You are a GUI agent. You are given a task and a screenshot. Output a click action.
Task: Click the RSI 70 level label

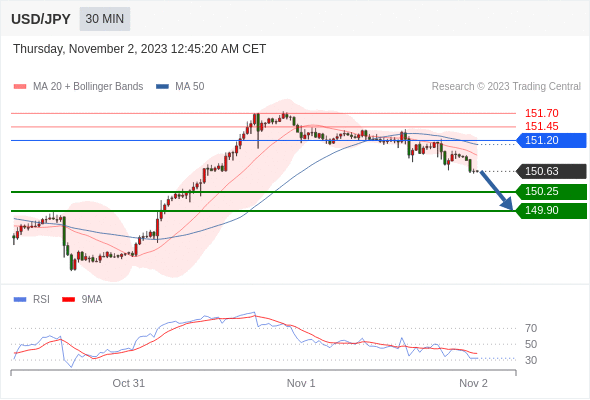(x=531, y=329)
